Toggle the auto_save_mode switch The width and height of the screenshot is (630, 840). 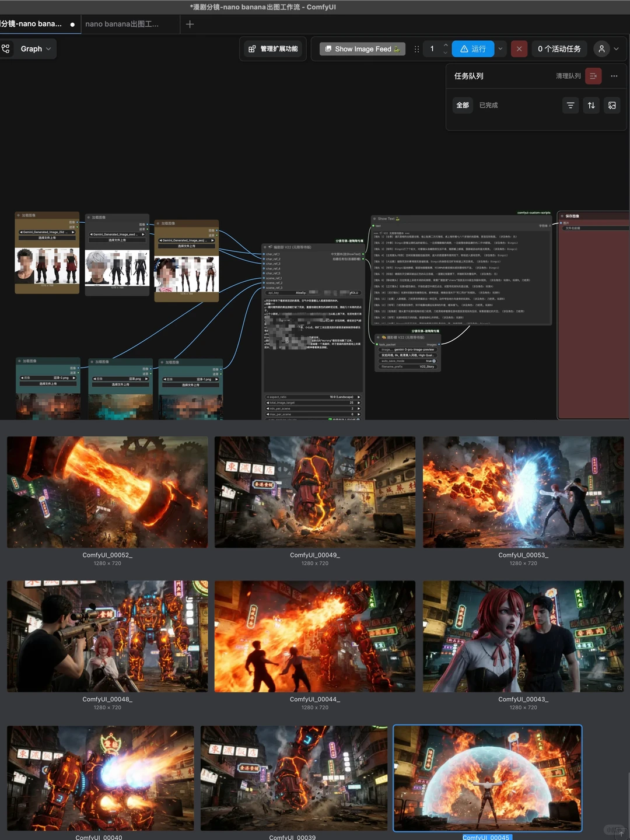(x=433, y=361)
